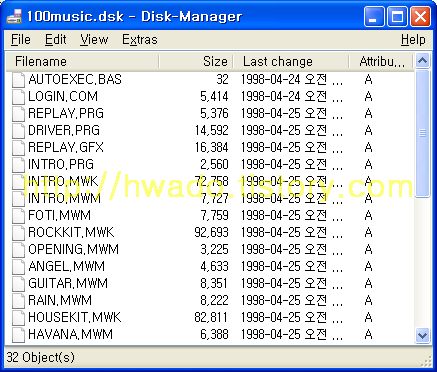This screenshot has height=372, width=437.
Task: Select the FOTI.MWM filename
Action: coord(59,216)
